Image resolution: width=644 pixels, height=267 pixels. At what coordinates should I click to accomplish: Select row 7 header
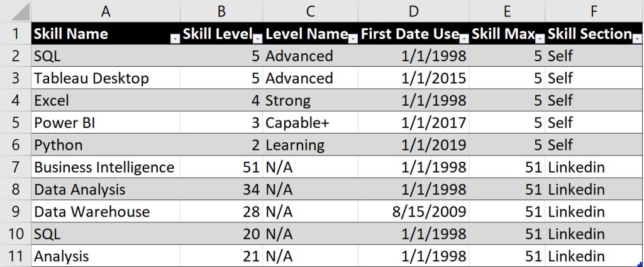[x=15, y=167]
